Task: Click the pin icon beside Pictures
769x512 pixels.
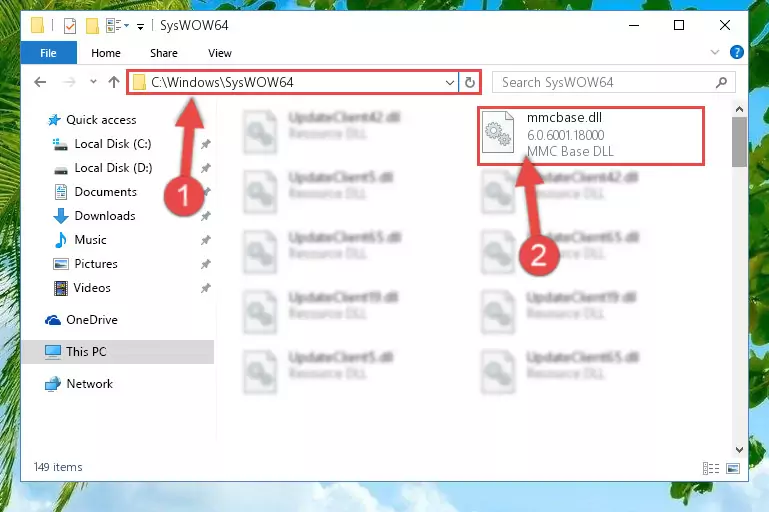Action: click(205, 264)
